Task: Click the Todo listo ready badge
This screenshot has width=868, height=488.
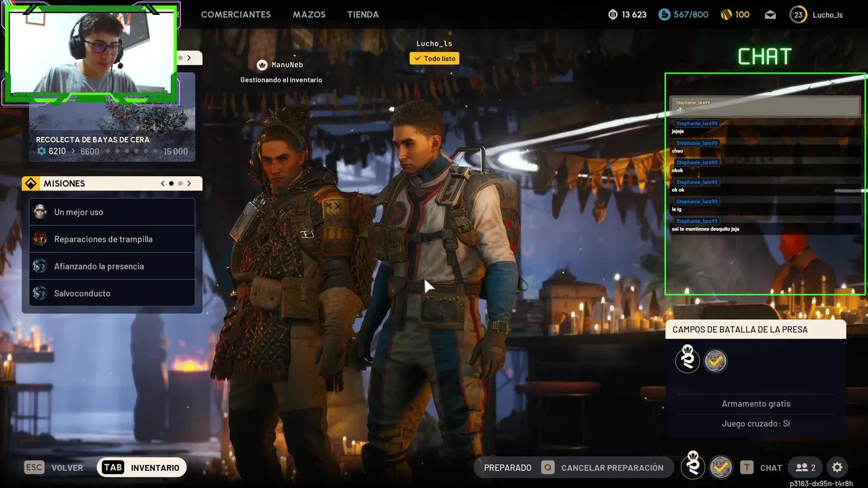Action: [x=434, y=58]
